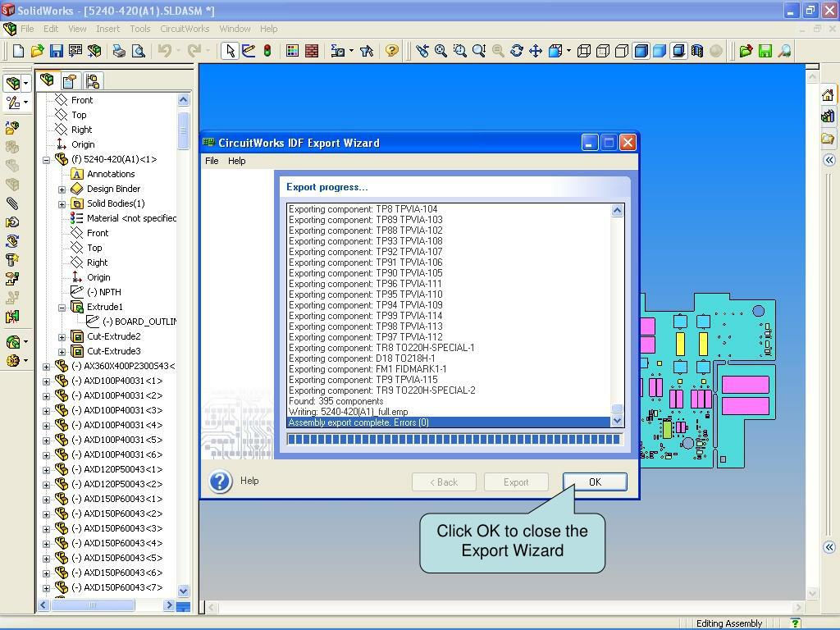Expand the Design Binder node

pyautogui.click(x=62, y=189)
